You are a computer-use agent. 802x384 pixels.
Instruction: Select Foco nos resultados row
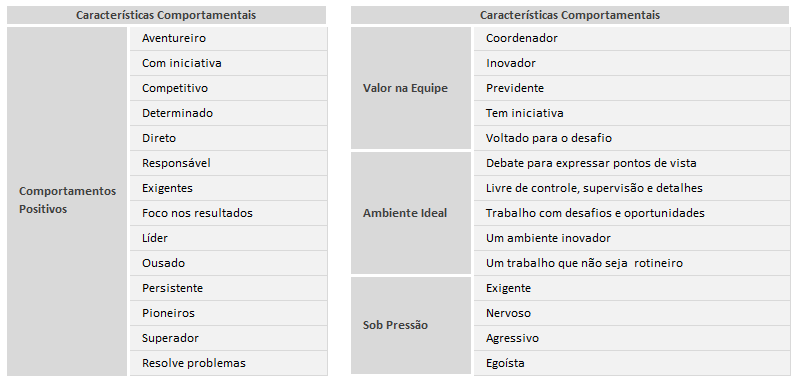pos(228,213)
